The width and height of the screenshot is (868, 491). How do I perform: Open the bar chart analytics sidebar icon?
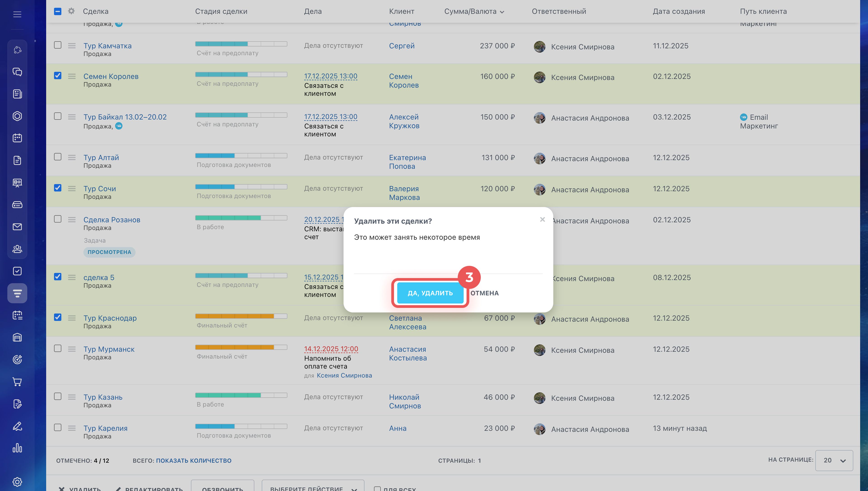(x=17, y=448)
